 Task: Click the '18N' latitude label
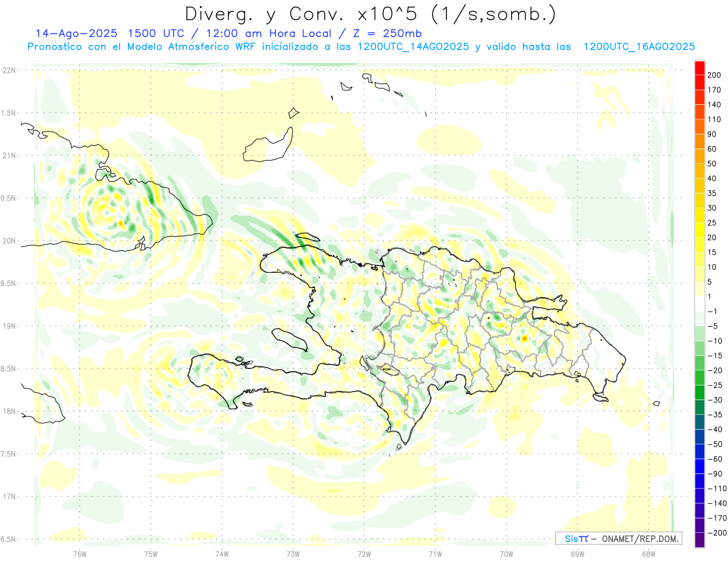pyautogui.click(x=9, y=411)
